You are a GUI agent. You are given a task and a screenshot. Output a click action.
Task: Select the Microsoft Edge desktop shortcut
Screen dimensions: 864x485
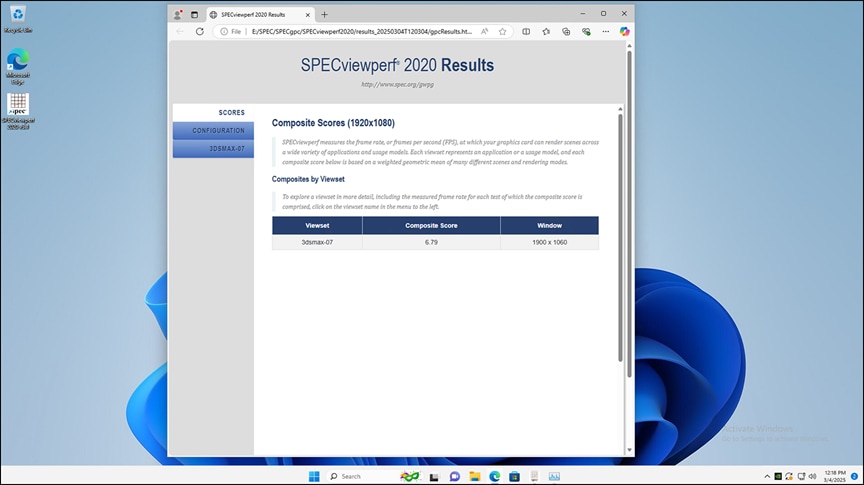(18, 67)
